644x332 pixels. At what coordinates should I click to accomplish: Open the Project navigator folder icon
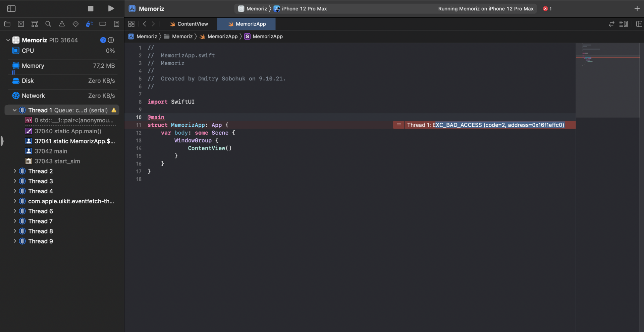pyautogui.click(x=7, y=24)
